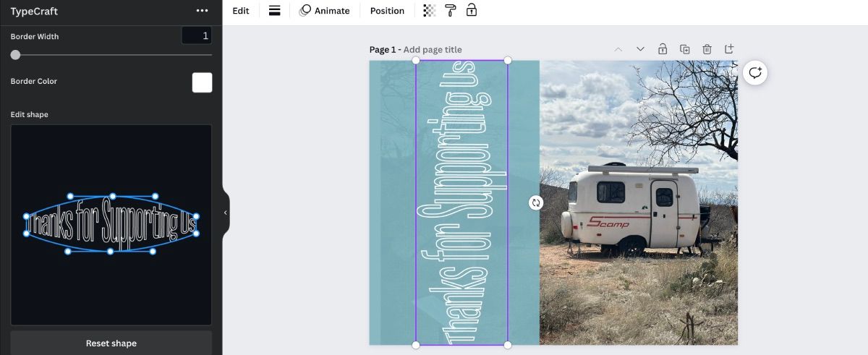Open the TypeCraft more options menu
Viewport: 868px width, 355px height.
202,11
